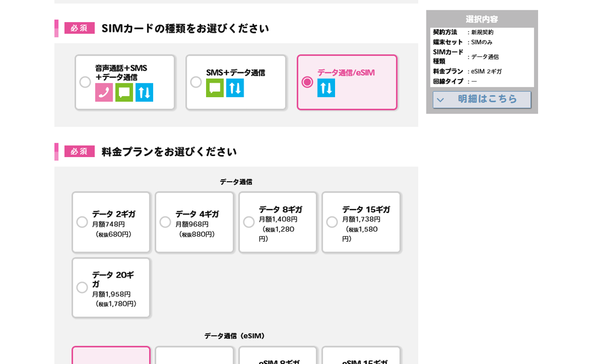The image size is (592, 364).
Task: Click blue data arrows icon under データ通信/eSIM
Action: [x=326, y=88]
